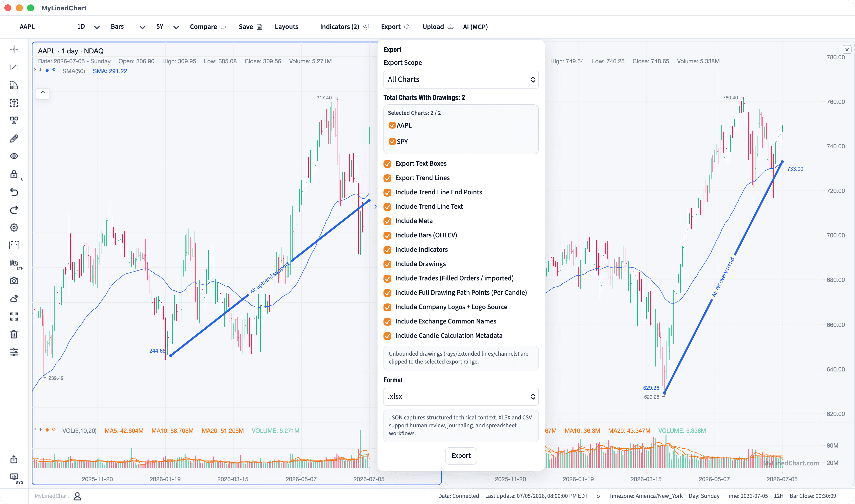Screen dimensions: 855x504
Task: Toggle Export Text Boxes checkbox
Action: 387,164
